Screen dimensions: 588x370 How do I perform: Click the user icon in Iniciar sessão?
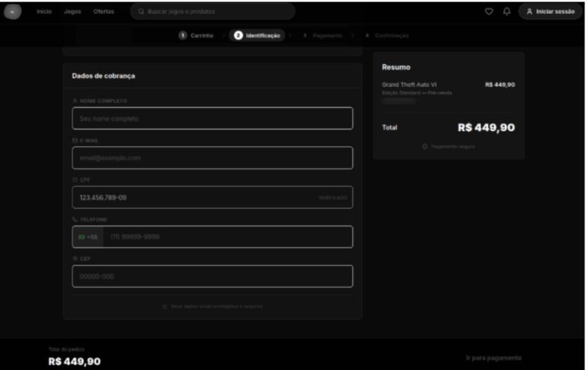coord(529,12)
